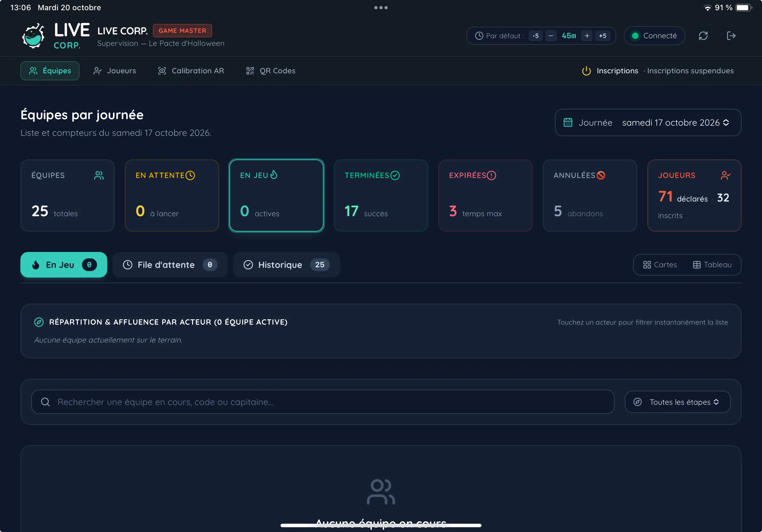Viewport: 762px width, 532px height.
Task: Switch to Cartes view
Action: pyautogui.click(x=660, y=265)
